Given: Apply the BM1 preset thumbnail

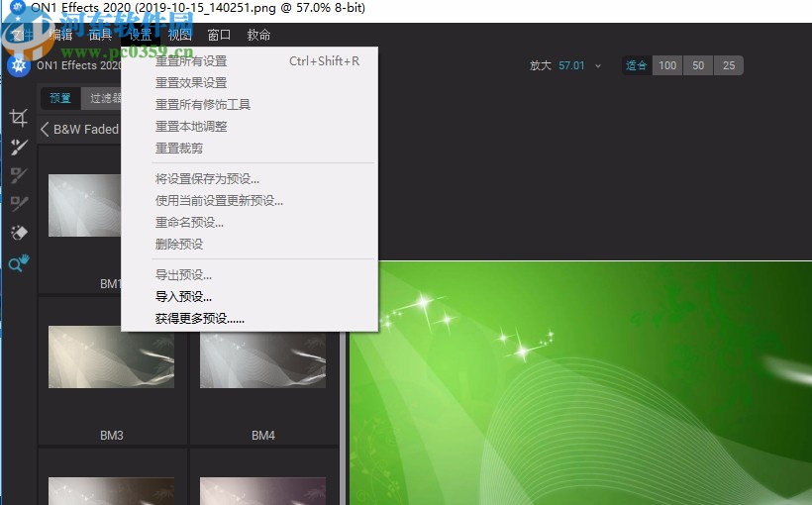Looking at the screenshot, I should tap(84, 205).
